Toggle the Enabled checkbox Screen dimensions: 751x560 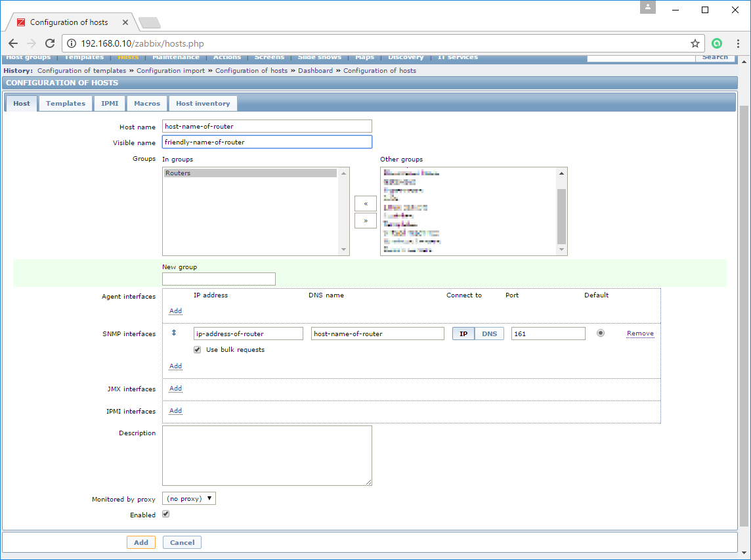(165, 514)
